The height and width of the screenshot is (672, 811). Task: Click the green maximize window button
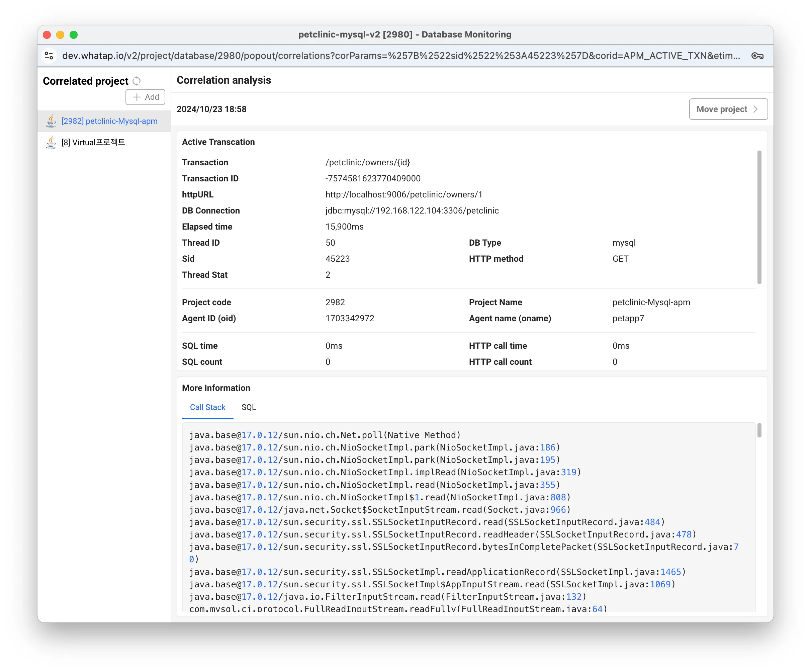pos(74,35)
